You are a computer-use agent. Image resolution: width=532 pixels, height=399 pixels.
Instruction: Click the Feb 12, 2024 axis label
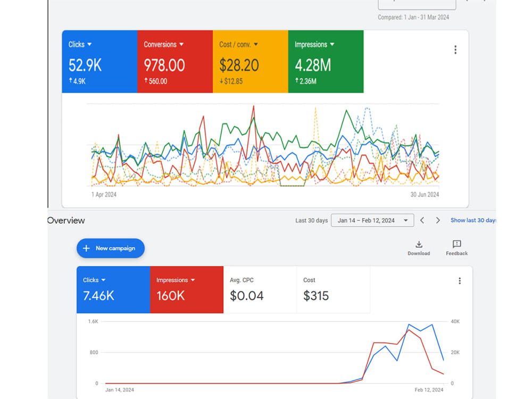pos(429,390)
